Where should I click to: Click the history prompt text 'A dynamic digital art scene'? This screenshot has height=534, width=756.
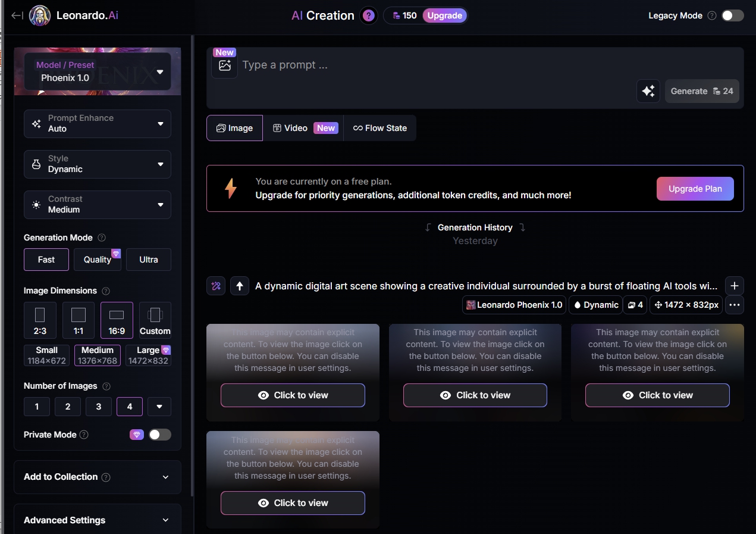tap(486, 286)
